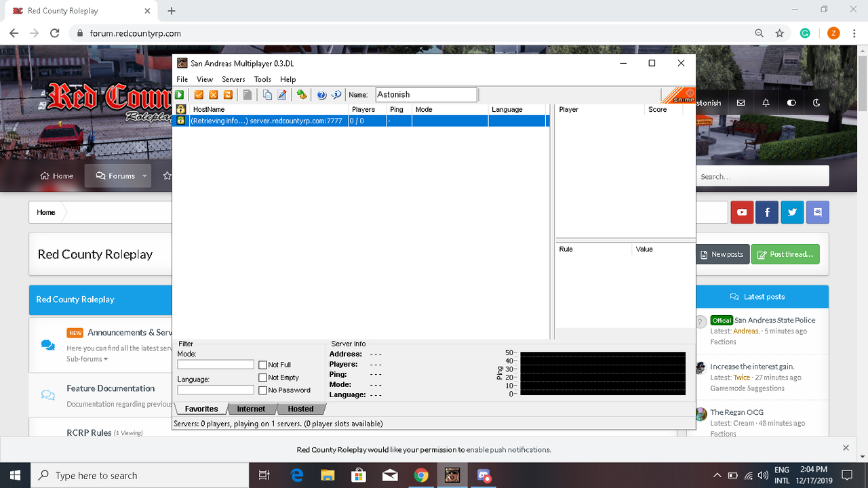868x488 pixels.
Task: Click the Name input field
Action: [x=427, y=95]
